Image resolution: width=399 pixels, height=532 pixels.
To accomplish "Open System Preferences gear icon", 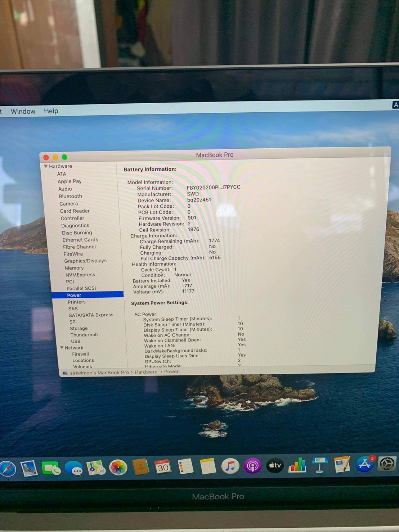I will [x=387, y=464].
